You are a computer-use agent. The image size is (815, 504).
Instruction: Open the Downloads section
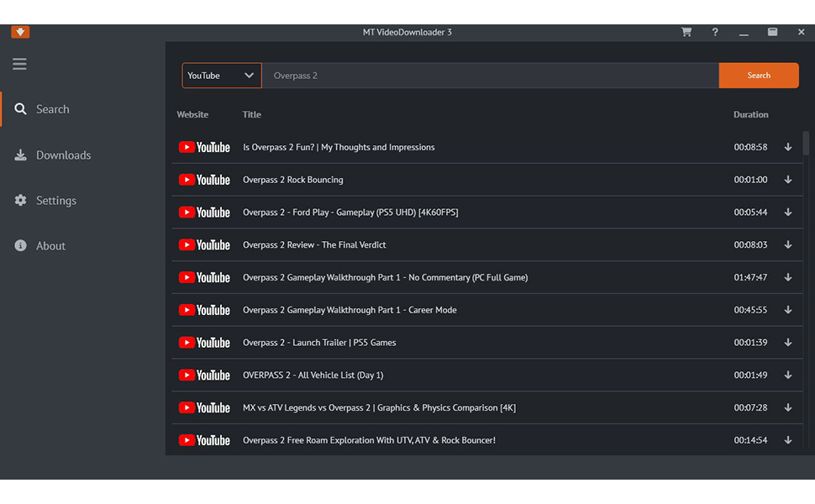point(63,155)
